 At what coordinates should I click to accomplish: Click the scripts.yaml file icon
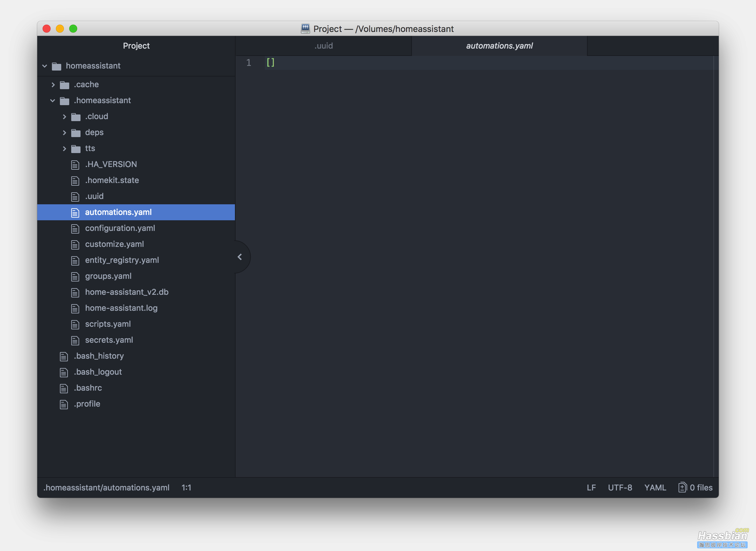75,324
